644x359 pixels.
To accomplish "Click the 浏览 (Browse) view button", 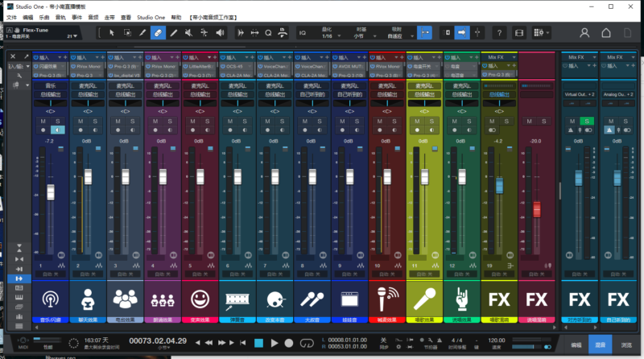I will click(625, 344).
